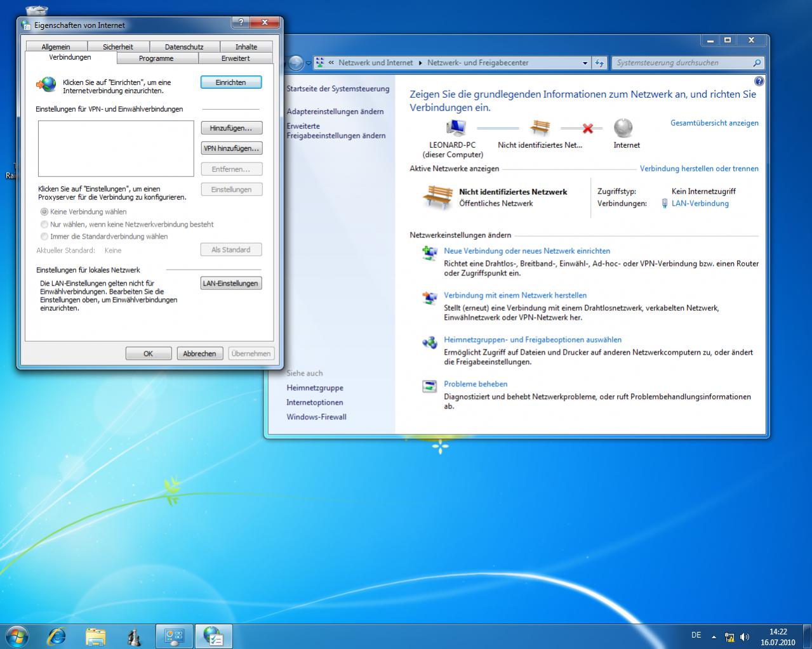
Task: Click the globe icon next to Einrichten text
Action: [x=46, y=84]
